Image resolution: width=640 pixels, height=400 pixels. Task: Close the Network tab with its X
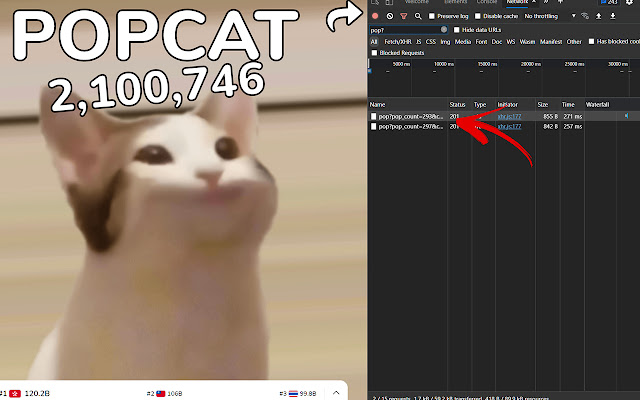pyautogui.click(x=534, y=2)
